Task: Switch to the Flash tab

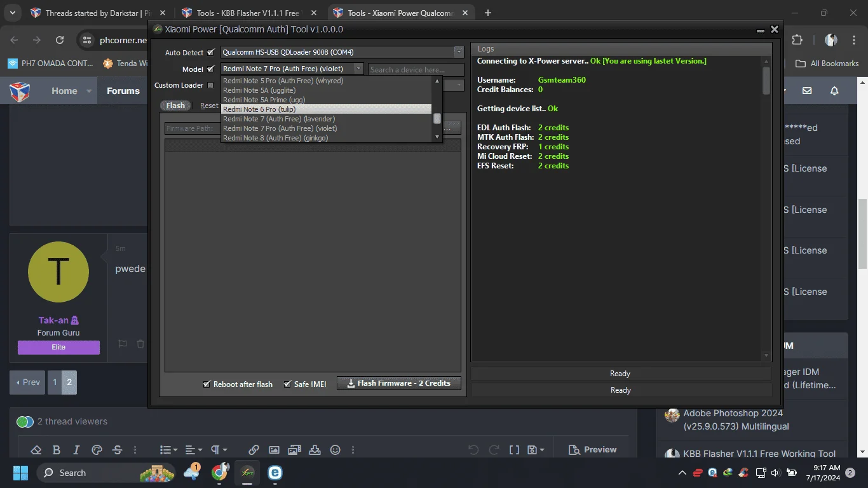Action: click(x=175, y=105)
